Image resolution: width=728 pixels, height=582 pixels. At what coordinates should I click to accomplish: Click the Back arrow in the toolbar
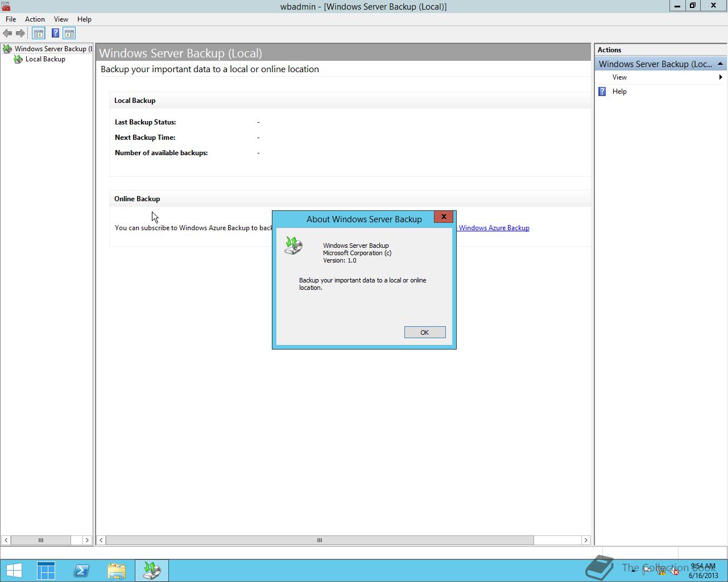click(x=7, y=34)
